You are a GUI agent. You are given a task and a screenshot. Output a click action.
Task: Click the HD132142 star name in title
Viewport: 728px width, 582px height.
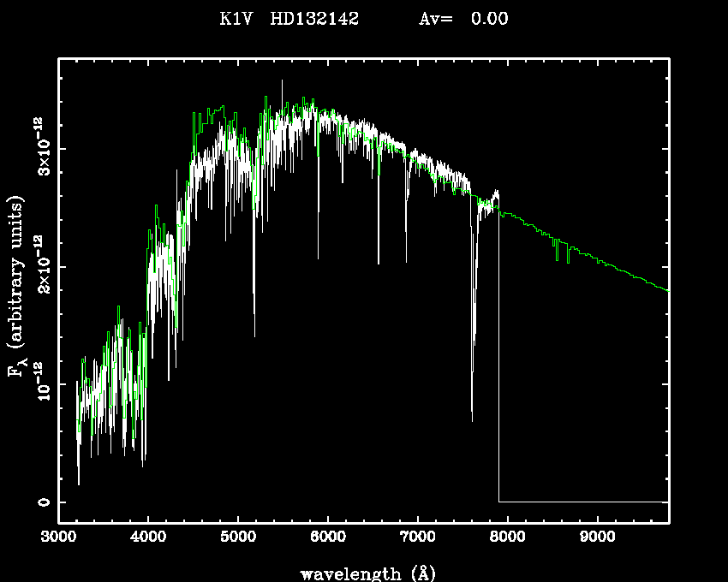[314, 19]
